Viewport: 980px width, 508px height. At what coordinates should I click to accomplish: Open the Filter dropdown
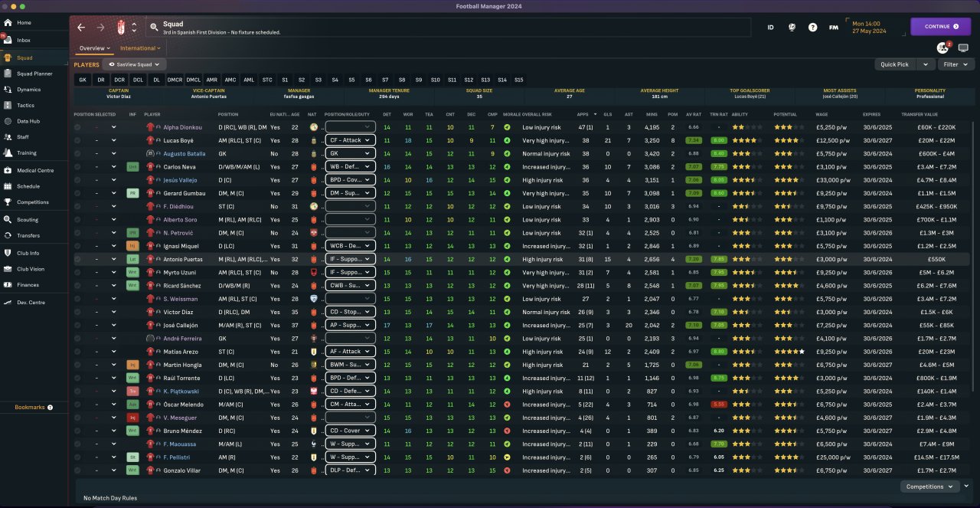(955, 64)
